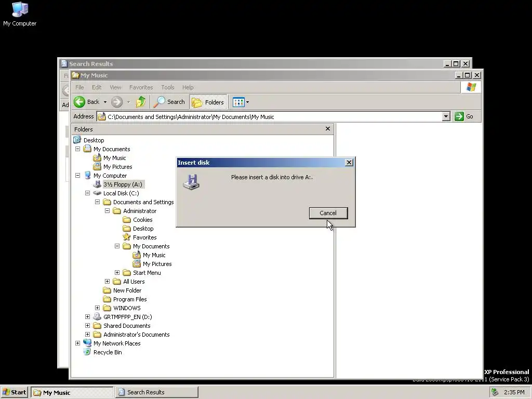Select the Favorites star icon

click(127, 237)
